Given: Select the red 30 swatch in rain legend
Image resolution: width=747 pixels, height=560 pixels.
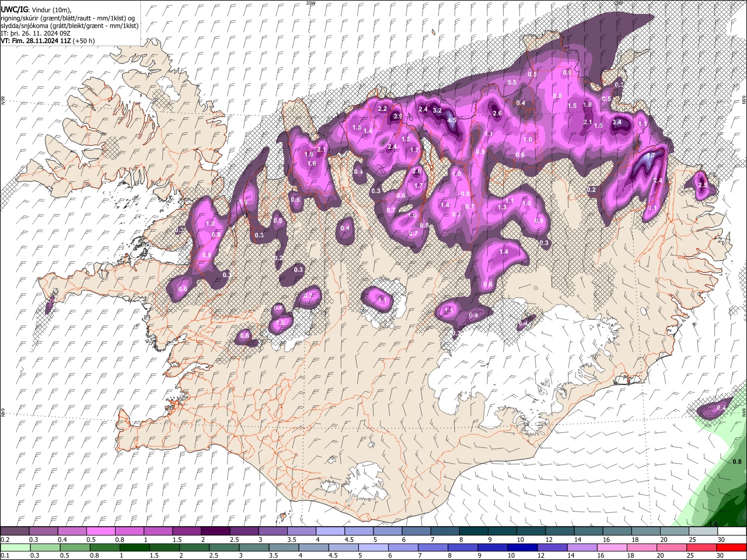Looking at the screenshot, I should [x=731, y=547].
